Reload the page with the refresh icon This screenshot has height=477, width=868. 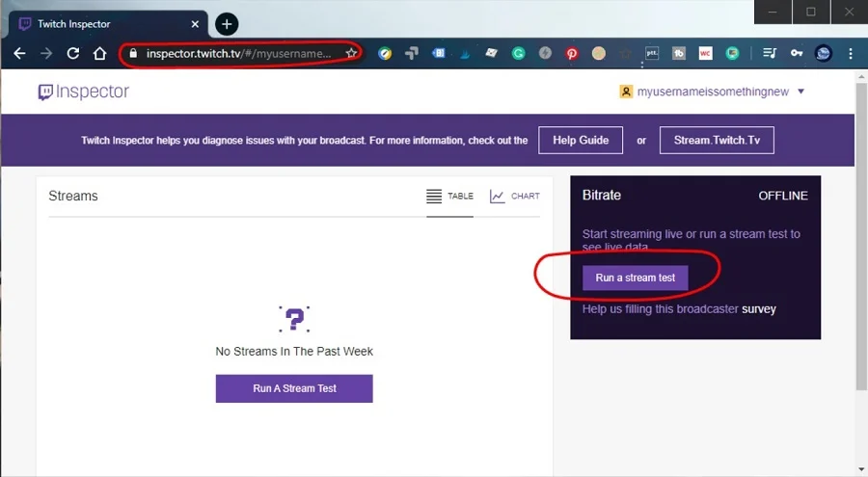tap(72, 54)
